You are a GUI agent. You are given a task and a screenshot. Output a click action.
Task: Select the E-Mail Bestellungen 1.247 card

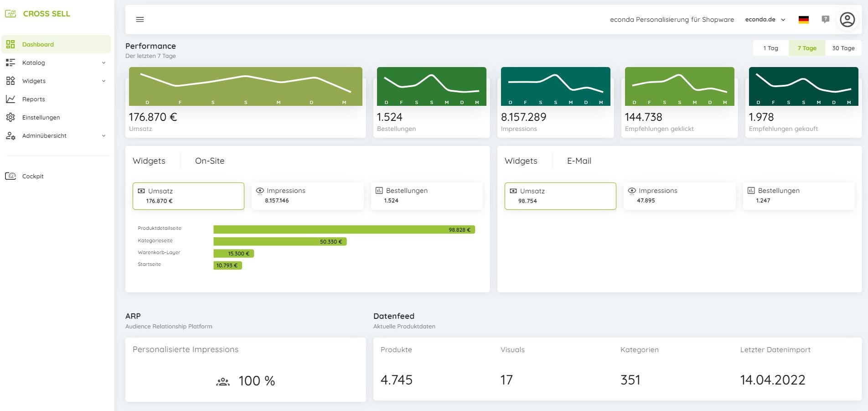pos(799,196)
